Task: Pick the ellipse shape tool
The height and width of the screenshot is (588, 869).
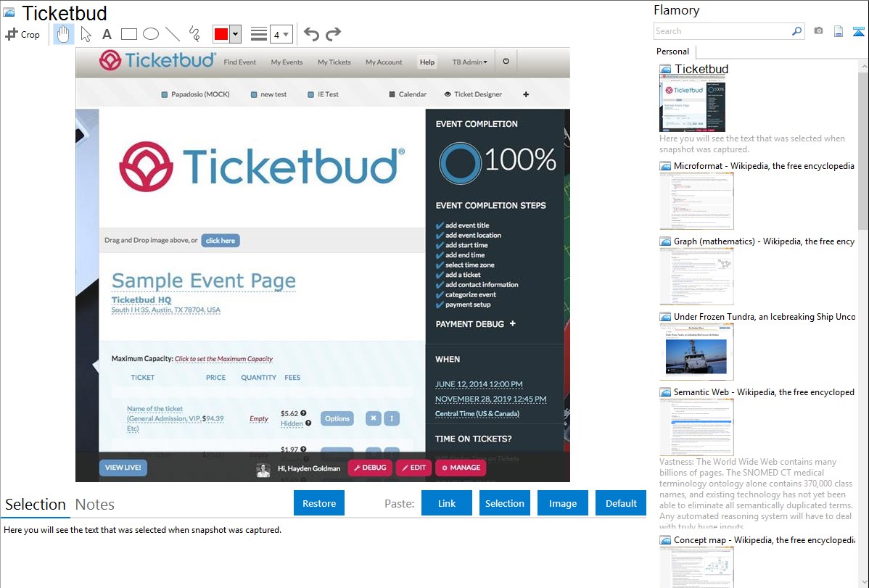Action: [151, 34]
